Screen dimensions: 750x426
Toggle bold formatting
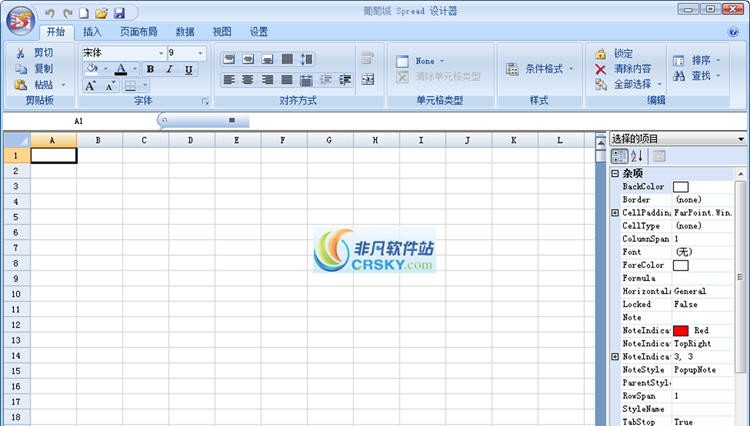[x=150, y=69]
